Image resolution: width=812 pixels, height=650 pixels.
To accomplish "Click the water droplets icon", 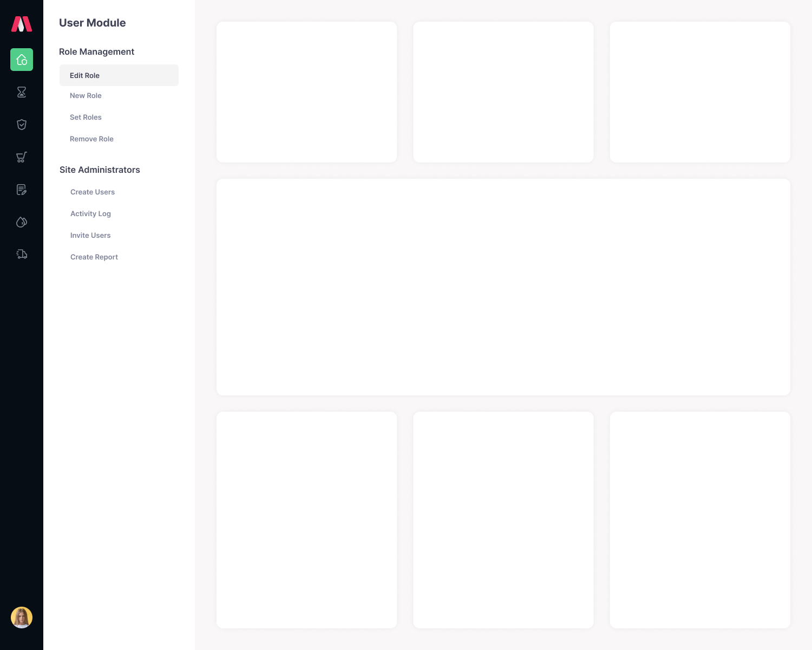I will click(x=22, y=222).
